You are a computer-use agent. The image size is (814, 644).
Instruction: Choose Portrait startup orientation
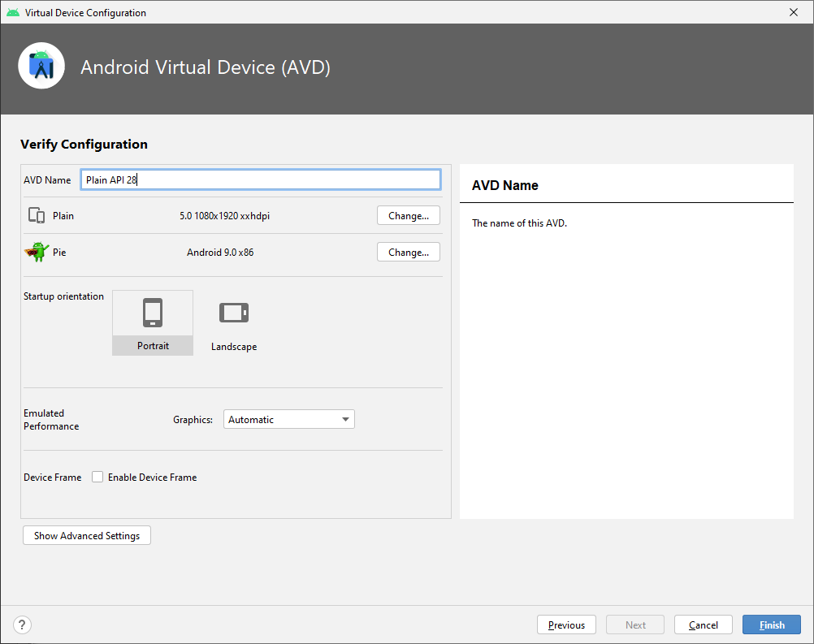coord(153,322)
